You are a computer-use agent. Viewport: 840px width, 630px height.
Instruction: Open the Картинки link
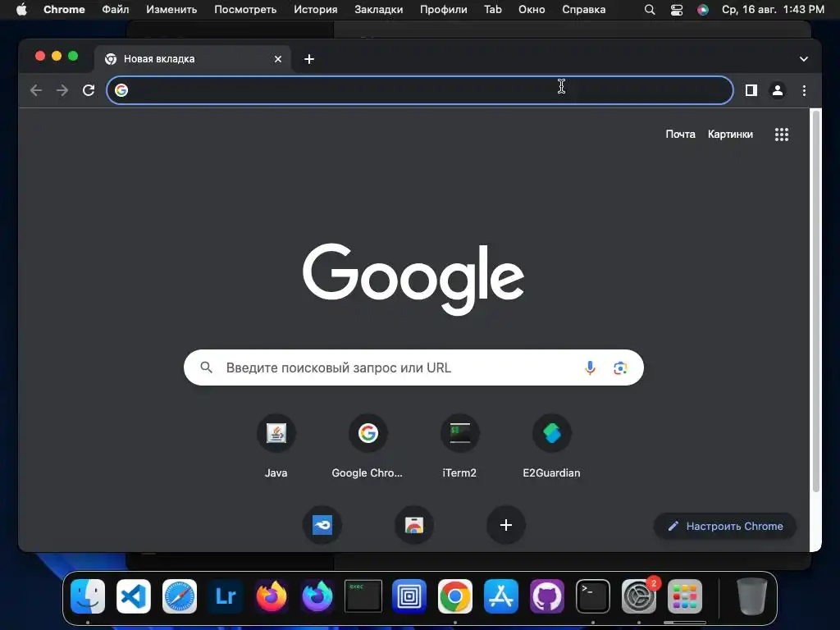coord(730,135)
